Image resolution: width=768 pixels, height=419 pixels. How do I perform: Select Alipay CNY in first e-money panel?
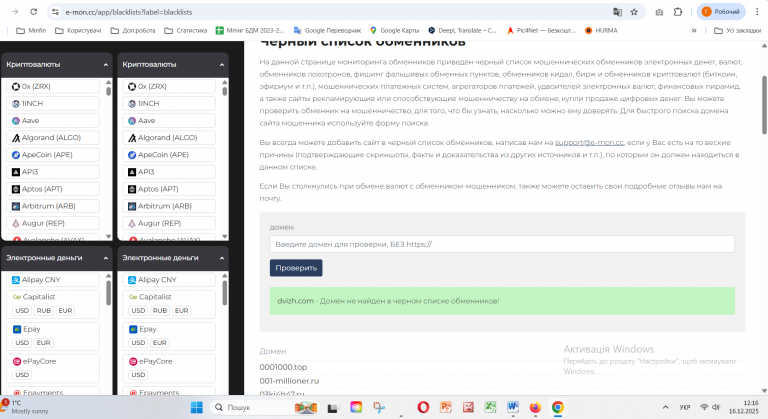pyautogui.click(x=53, y=280)
